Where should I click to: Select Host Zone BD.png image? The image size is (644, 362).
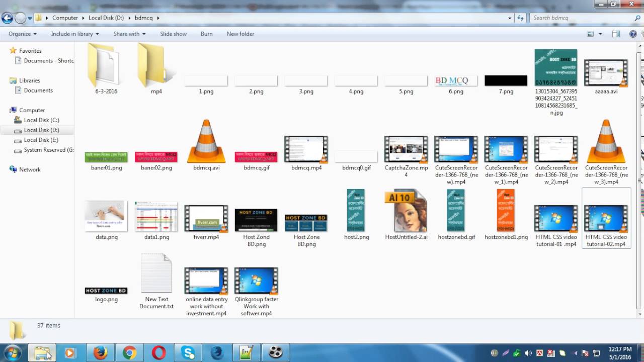click(x=306, y=231)
